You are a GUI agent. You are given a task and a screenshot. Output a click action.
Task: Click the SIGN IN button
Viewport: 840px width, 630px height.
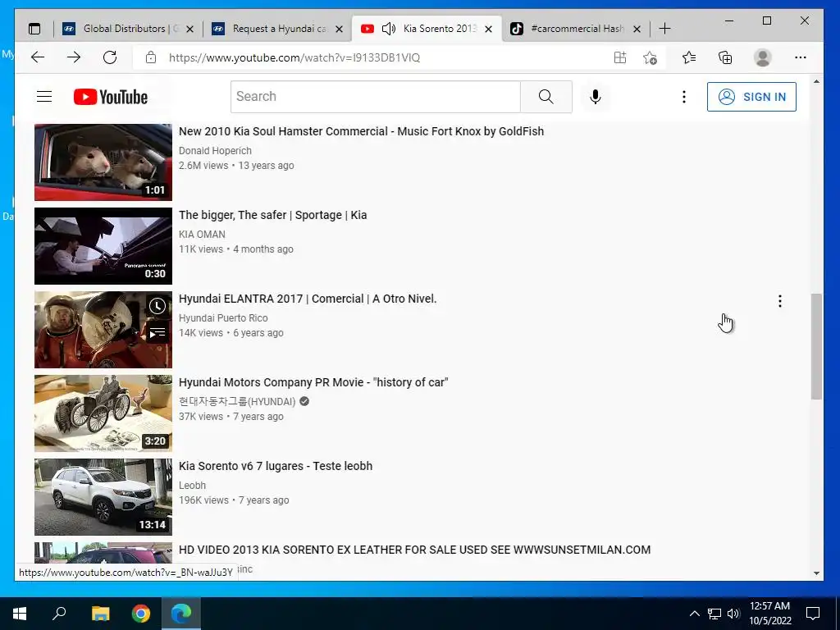pos(751,97)
